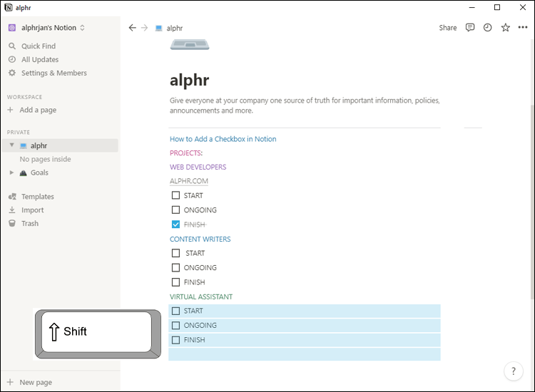
Task: Star this page as favorite
Action: [506, 28]
